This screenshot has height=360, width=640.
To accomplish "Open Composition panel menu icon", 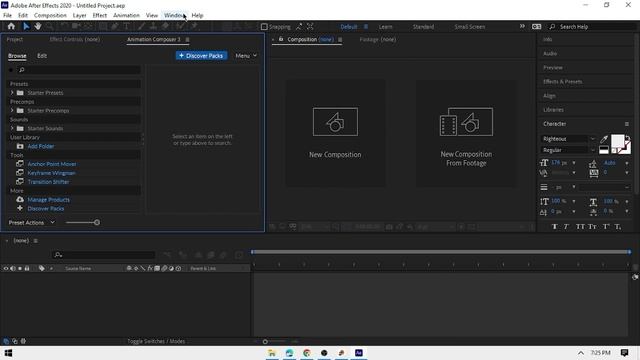I will point(340,40).
